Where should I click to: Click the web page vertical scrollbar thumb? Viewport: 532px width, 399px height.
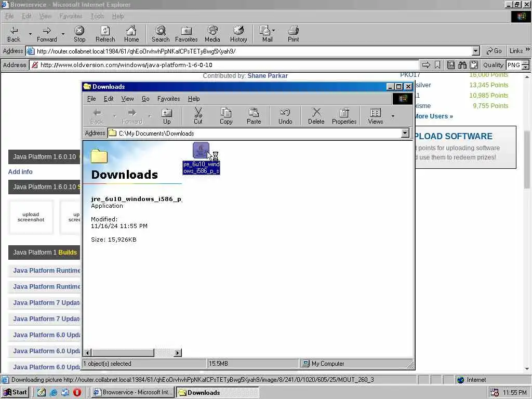527,159
